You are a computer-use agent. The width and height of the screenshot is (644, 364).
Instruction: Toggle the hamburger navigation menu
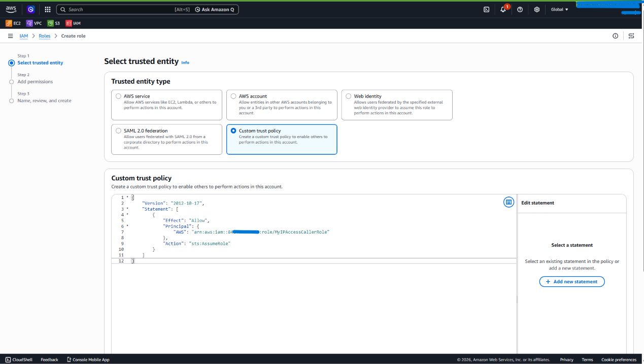10,36
